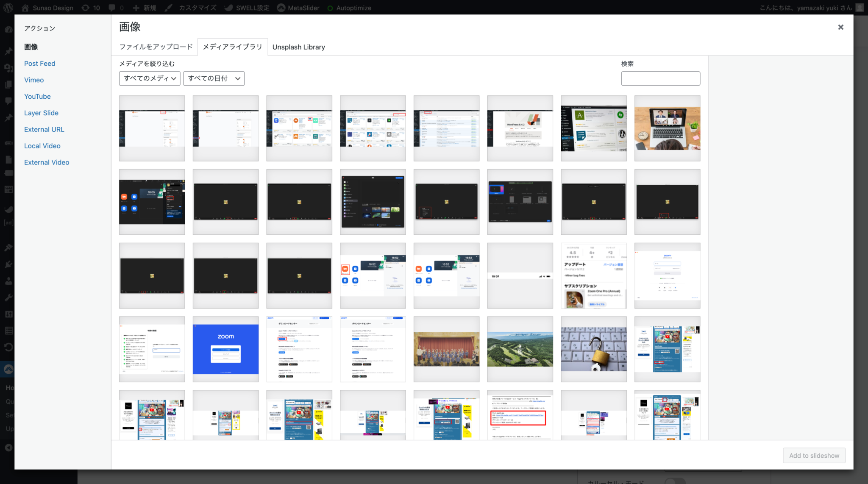Click the MetaSlider icon in admin bar
Image resolution: width=868 pixels, height=484 pixels.
(281, 8)
